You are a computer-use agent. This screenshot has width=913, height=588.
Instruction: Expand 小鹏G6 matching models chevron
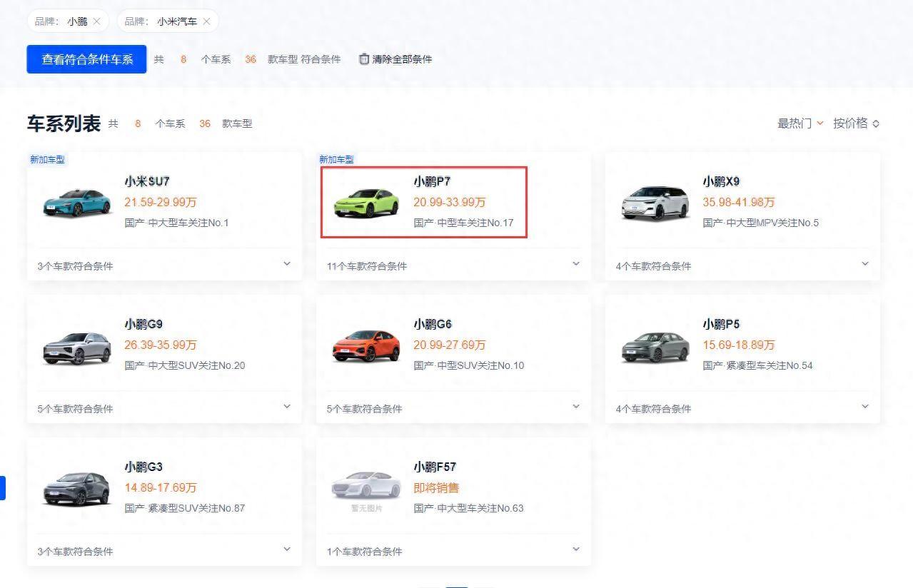576,406
